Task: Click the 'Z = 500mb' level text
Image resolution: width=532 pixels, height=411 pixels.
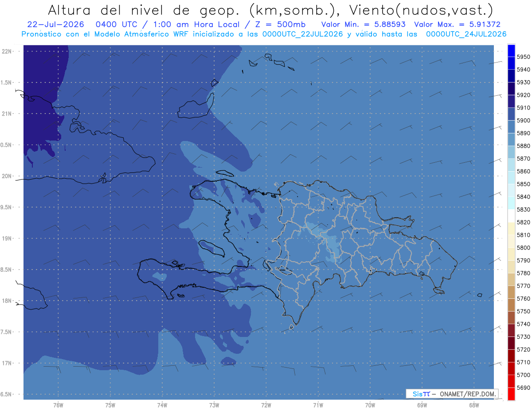Action: pos(281,24)
